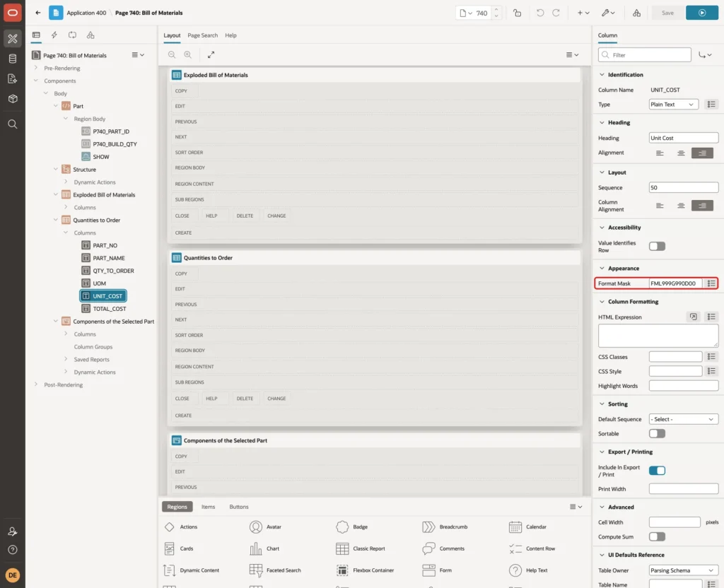
Task: Click the Application 400 breadcrumb link
Action: (x=86, y=13)
